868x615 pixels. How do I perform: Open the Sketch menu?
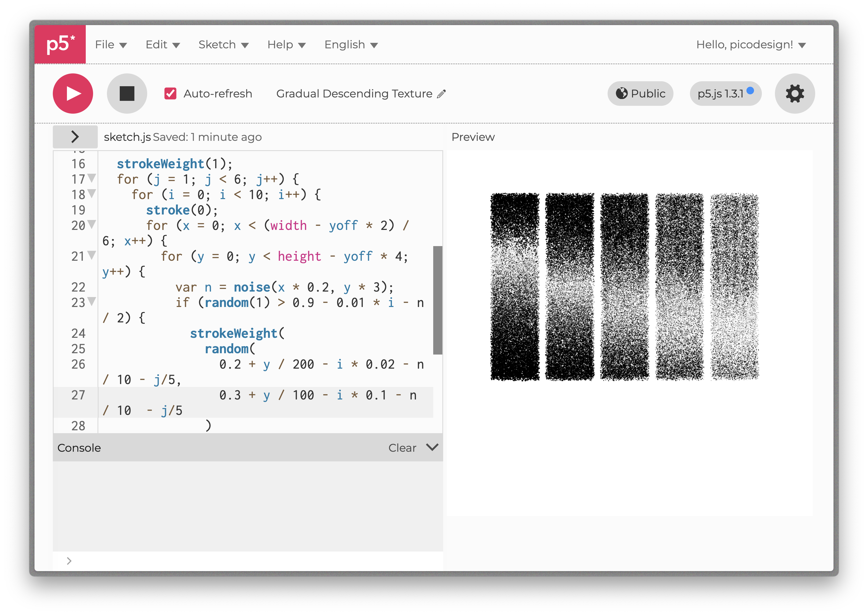click(x=224, y=44)
